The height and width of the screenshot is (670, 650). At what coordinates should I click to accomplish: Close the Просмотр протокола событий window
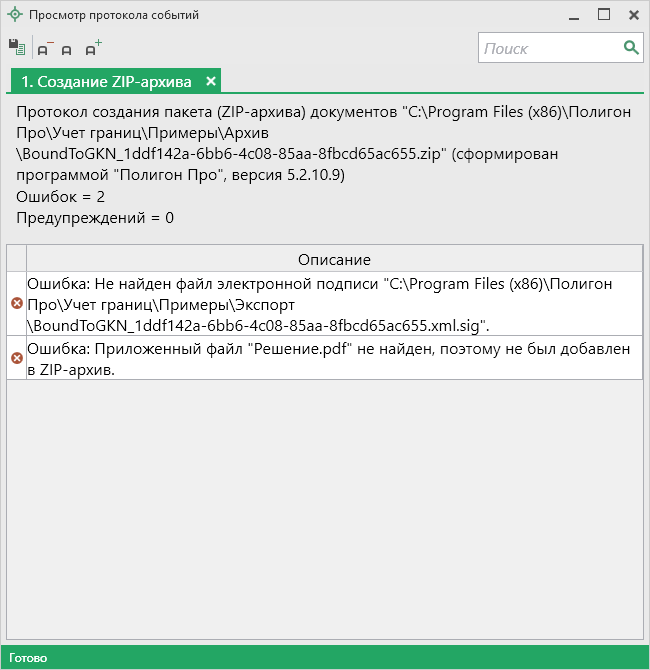633,15
